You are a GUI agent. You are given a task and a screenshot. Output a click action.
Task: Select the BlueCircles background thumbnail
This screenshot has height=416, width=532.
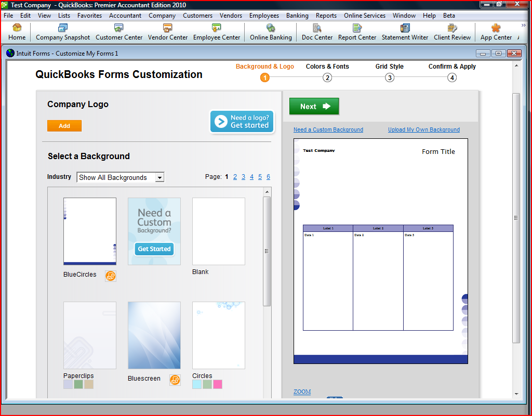tap(90, 231)
